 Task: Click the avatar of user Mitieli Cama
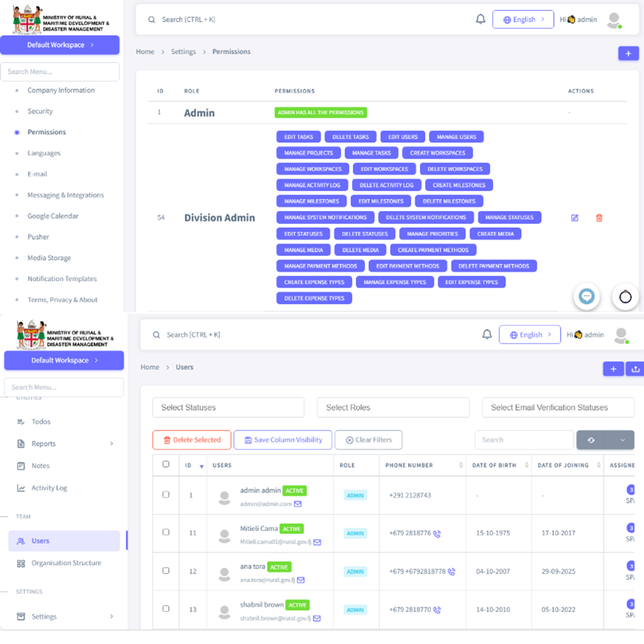click(x=224, y=536)
